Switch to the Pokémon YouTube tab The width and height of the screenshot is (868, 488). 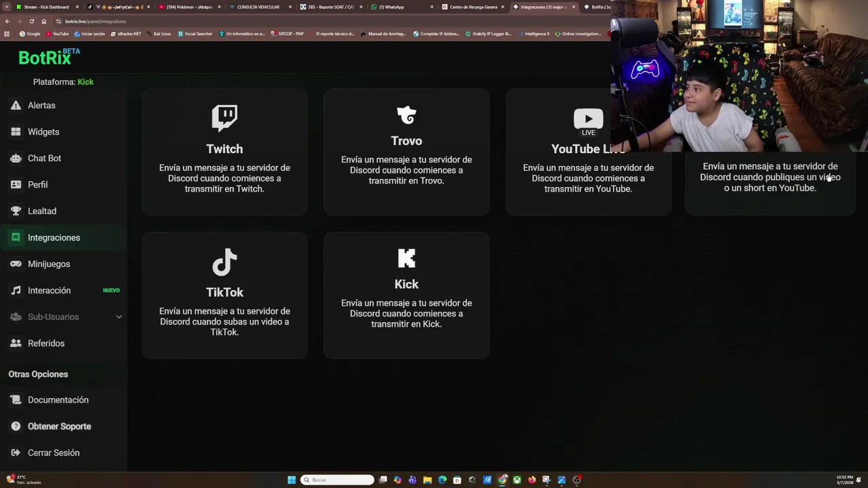(x=189, y=7)
